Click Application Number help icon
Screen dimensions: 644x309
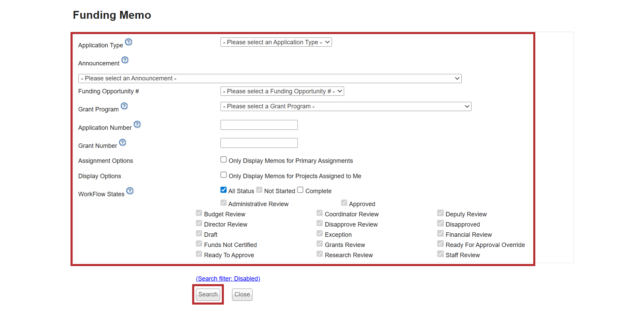coord(137,124)
